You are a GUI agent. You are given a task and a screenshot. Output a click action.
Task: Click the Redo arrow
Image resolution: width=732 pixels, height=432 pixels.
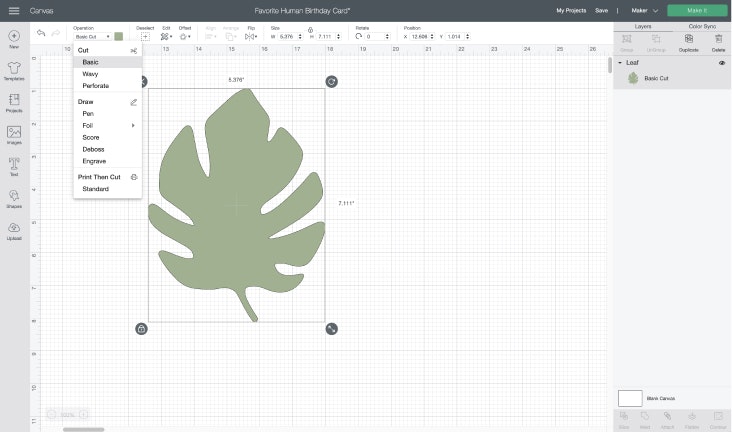56,33
